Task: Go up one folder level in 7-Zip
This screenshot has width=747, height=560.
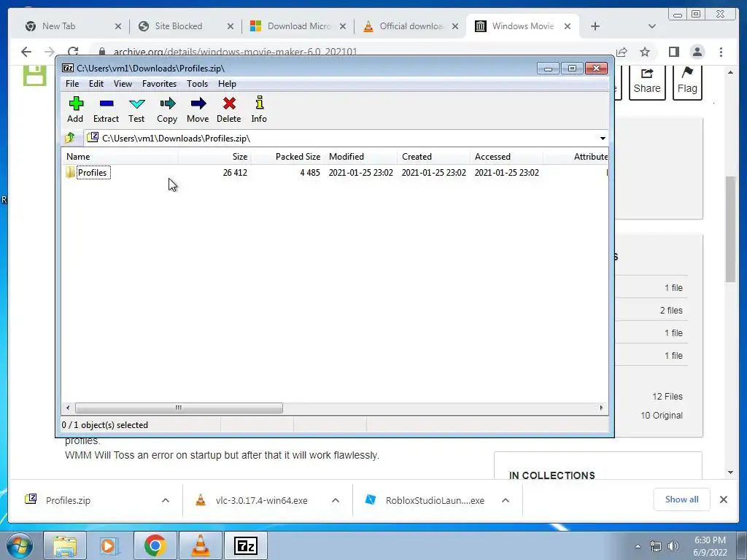Action: pyautogui.click(x=70, y=138)
